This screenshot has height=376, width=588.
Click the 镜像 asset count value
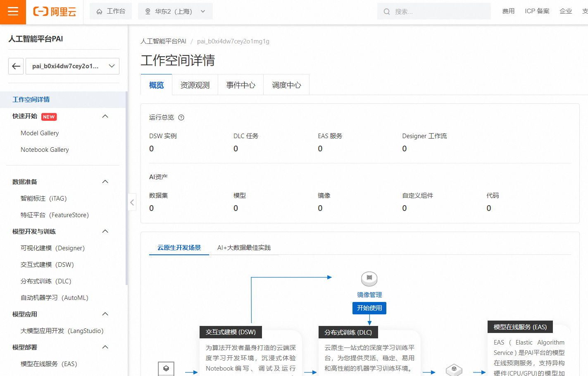320,208
